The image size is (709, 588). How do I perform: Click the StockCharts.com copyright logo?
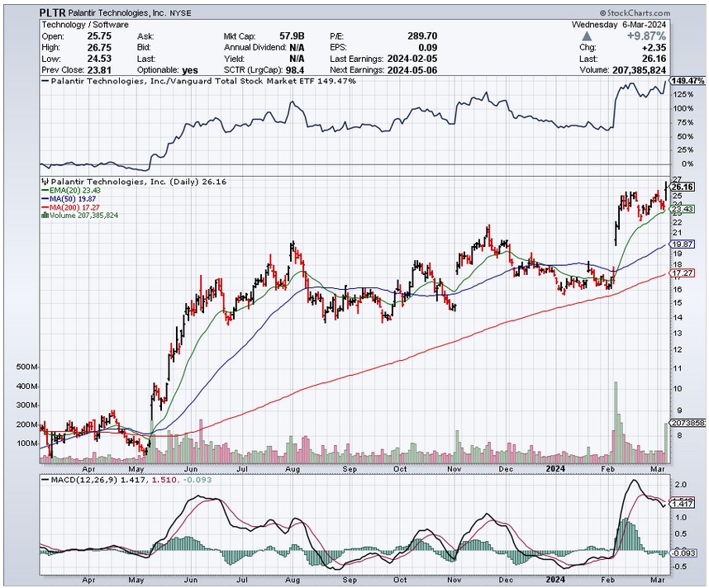click(637, 13)
